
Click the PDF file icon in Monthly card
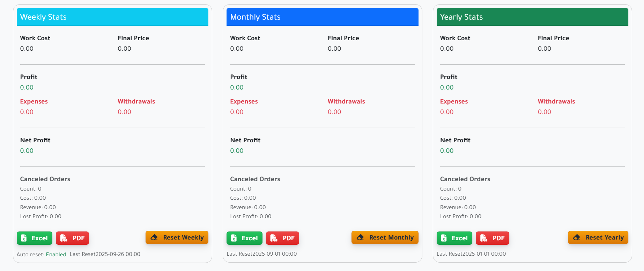(274, 238)
